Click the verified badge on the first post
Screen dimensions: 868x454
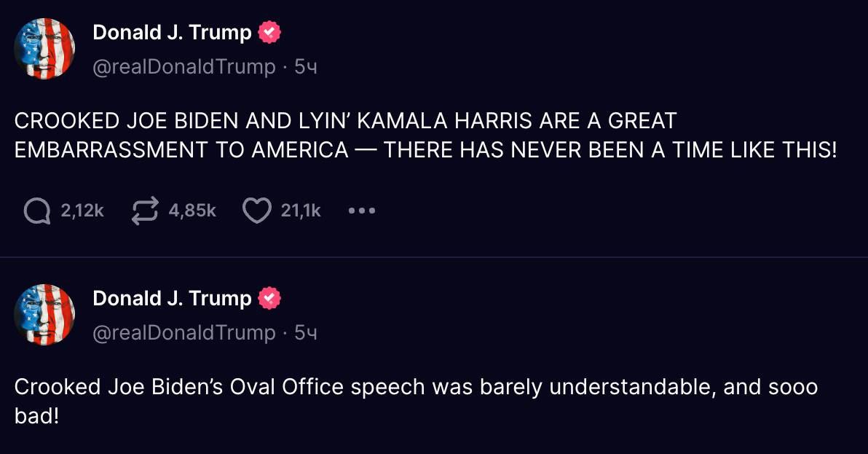coord(269,33)
